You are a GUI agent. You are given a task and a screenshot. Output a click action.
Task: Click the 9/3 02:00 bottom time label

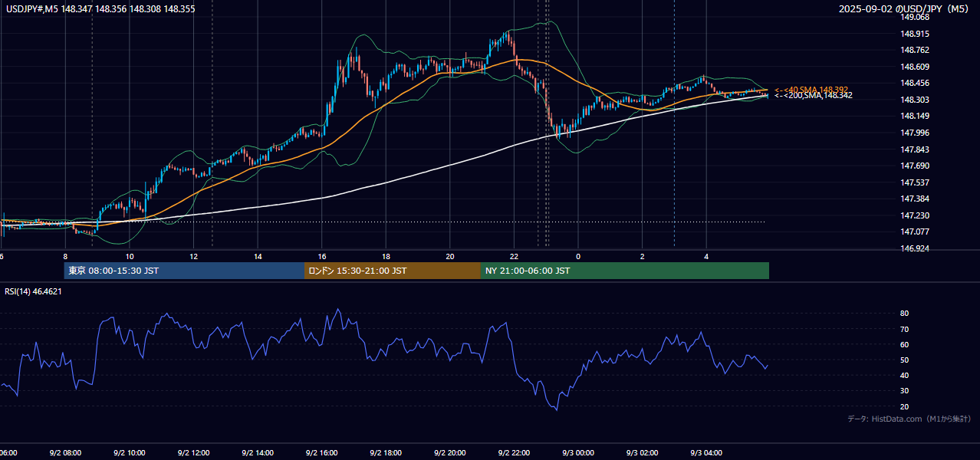point(642,452)
